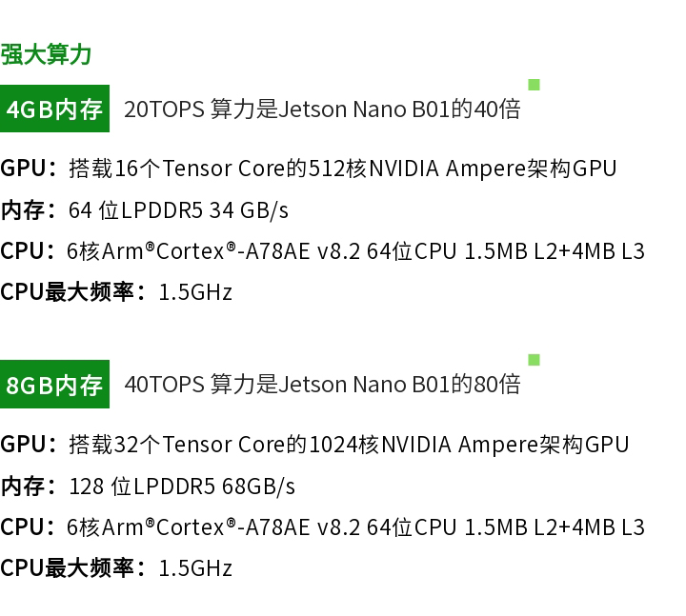Click the second CPU Cortex-A78AE spec line

(322, 527)
